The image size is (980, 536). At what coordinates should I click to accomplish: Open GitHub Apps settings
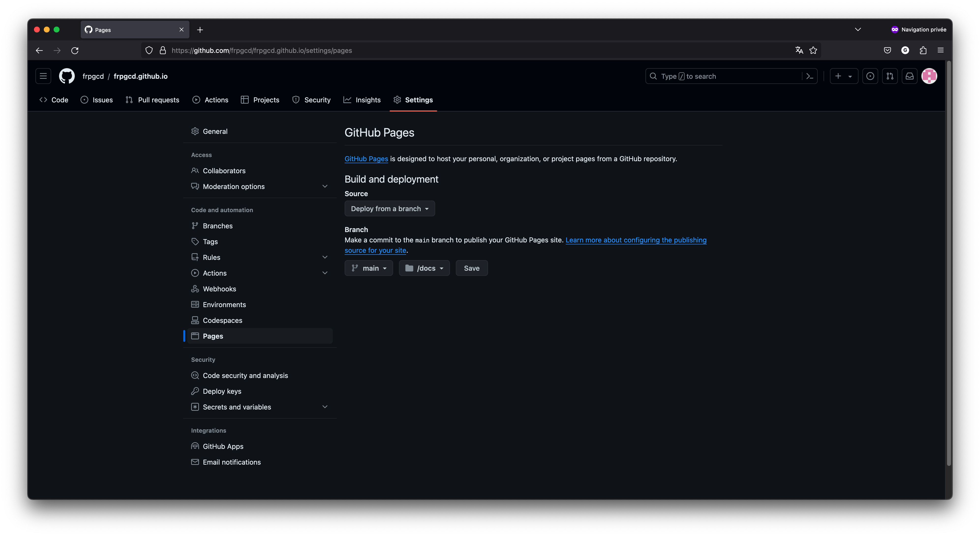click(x=260, y=446)
